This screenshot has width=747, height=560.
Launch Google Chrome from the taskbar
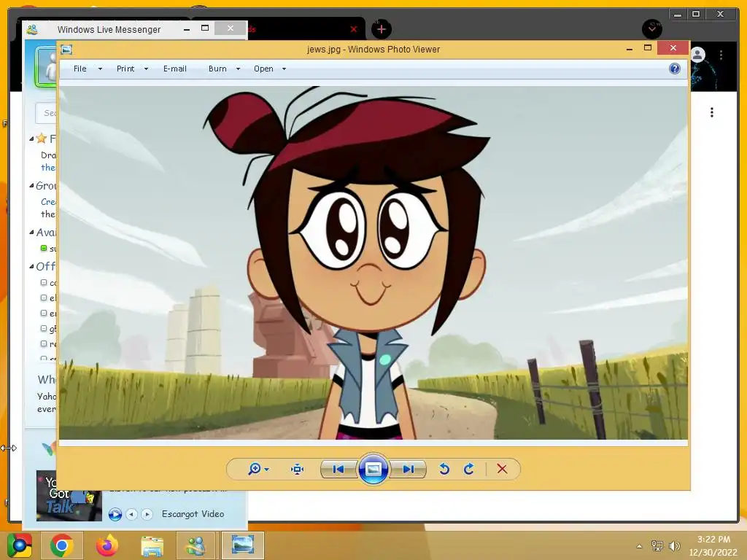click(61, 545)
